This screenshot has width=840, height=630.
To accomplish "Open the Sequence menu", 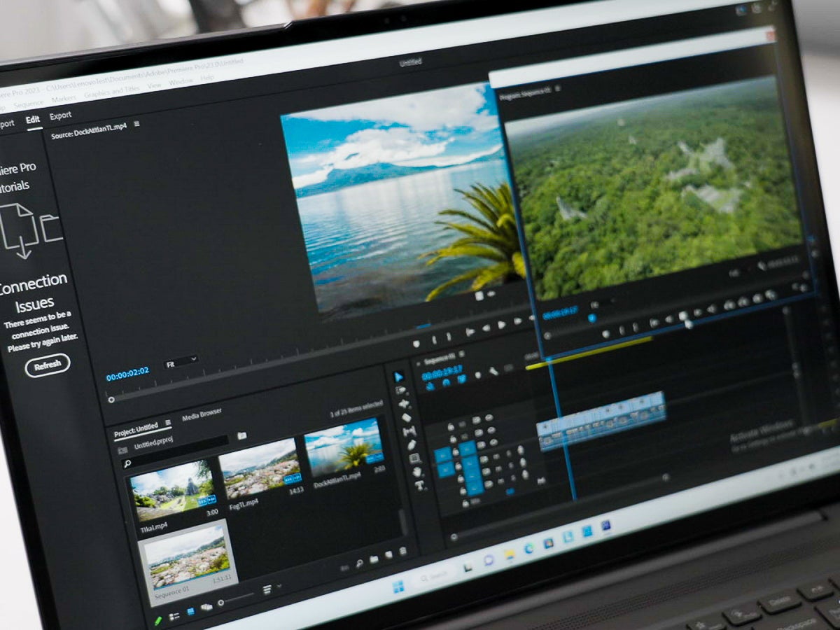I will [x=28, y=103].
